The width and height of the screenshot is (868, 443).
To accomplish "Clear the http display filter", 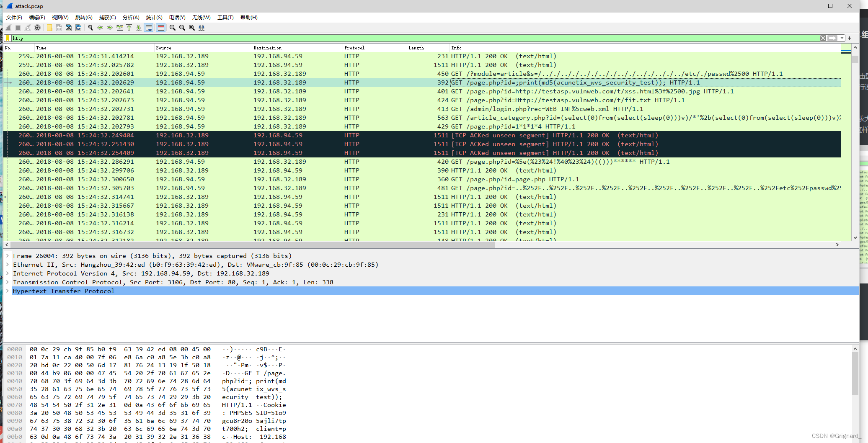I will pos(823,38).
